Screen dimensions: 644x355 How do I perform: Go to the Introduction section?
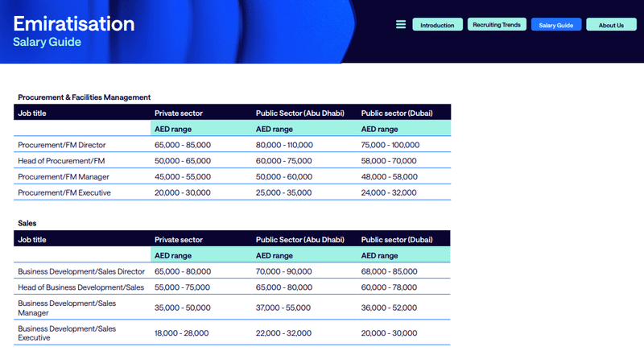click(x=437, y=25)
